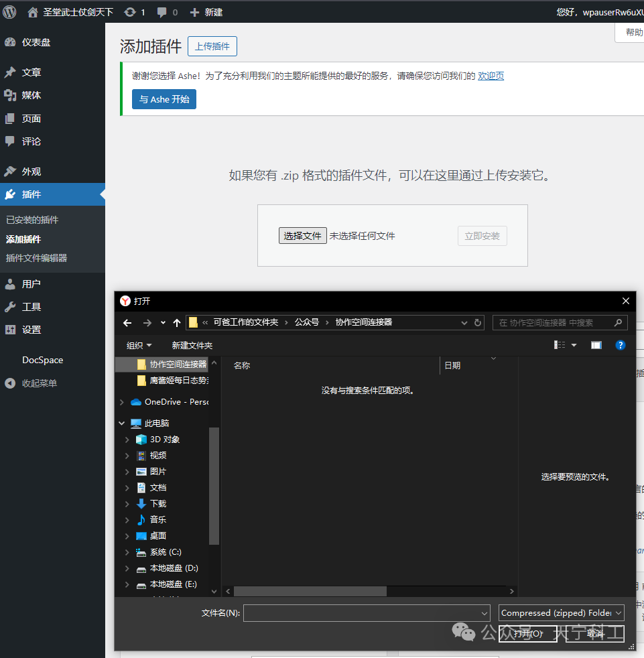Open the 欢迎页 welcome page link
The width and height of the screenshot is (644, 658).
[x=491, y=76]
